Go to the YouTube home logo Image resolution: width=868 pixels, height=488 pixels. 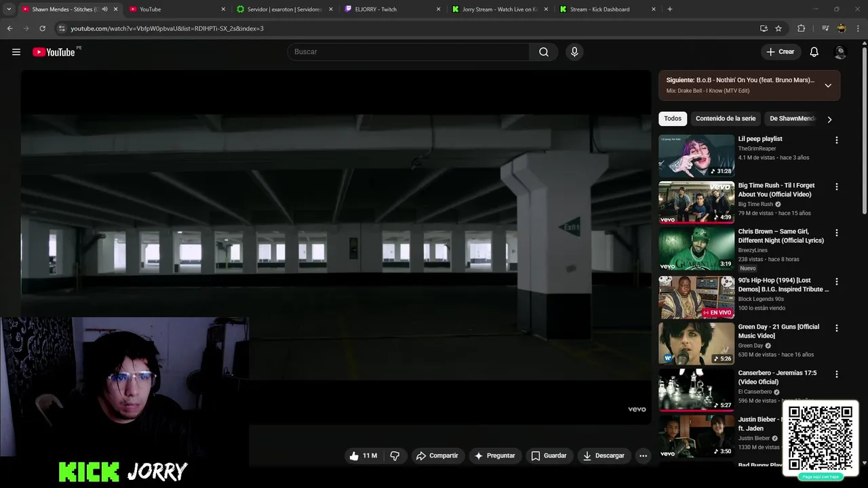click(x=54, y=52)
